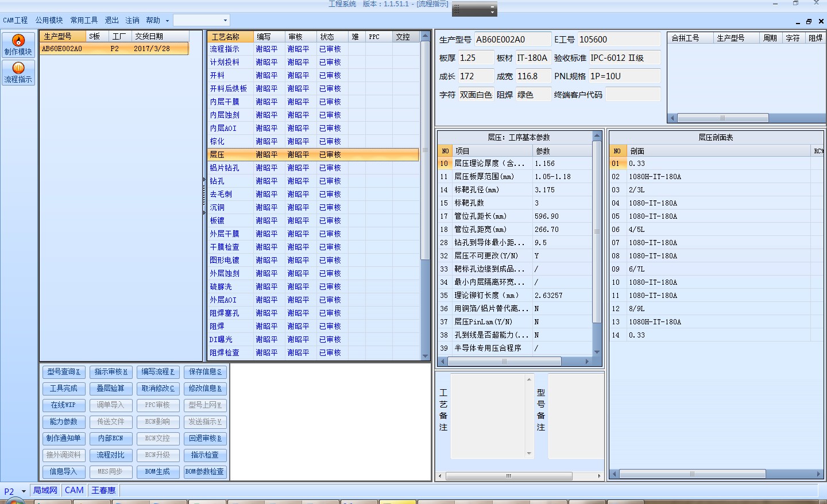Click the 流程对比 button
Viewport: 827px width, 504px height.
[111, 455]
